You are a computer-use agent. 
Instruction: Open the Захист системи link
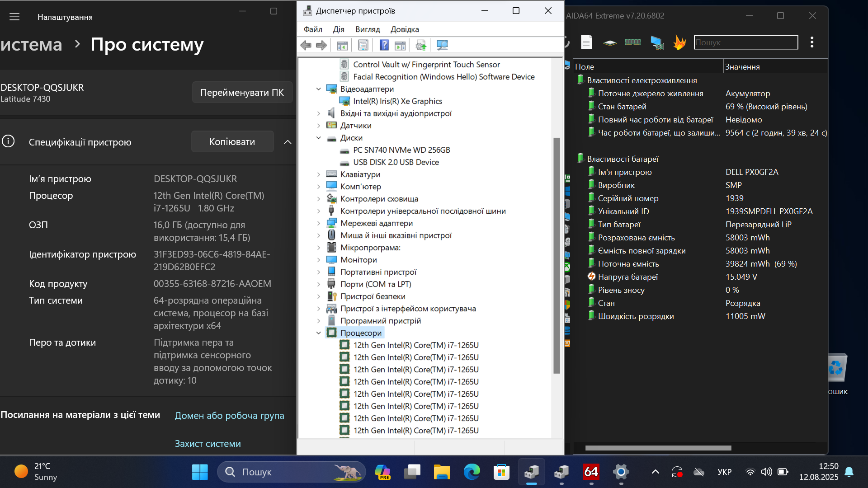pyautogui.click(x=208, y=444)
